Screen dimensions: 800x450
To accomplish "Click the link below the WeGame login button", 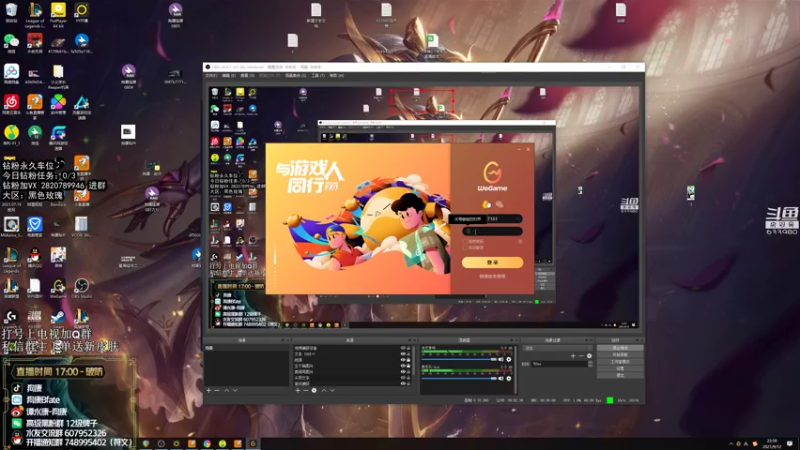I will tap(492, 276).
